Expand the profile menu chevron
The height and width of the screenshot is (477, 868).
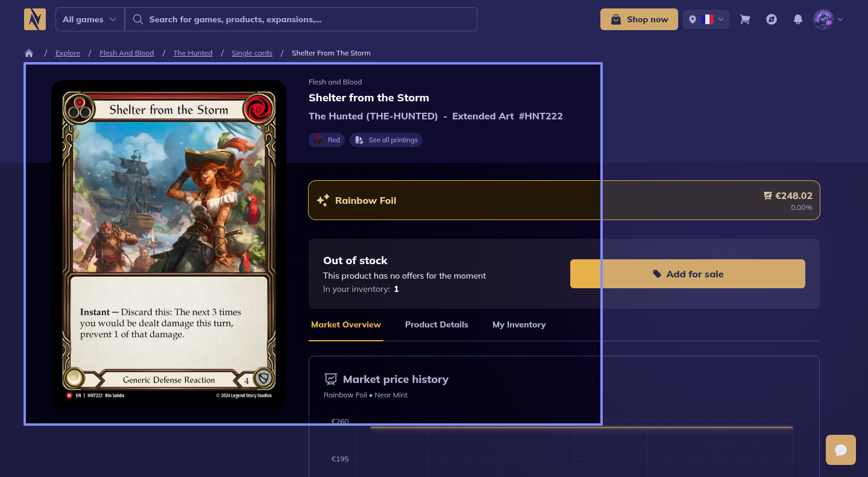pyautogui.click(x=840, y=19)
